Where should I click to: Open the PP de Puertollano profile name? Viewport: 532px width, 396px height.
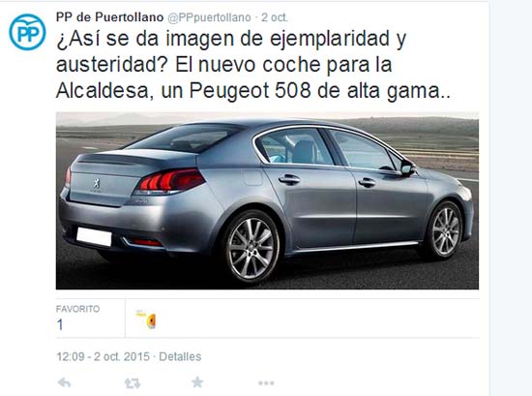click(109, 17)
